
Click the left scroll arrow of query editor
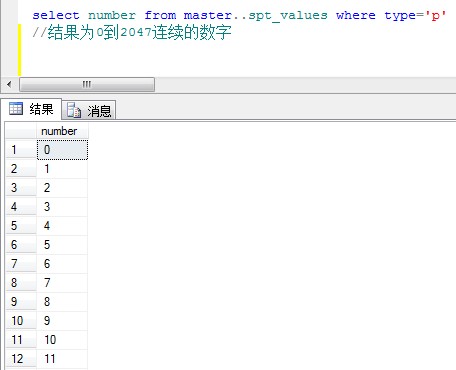9,84
